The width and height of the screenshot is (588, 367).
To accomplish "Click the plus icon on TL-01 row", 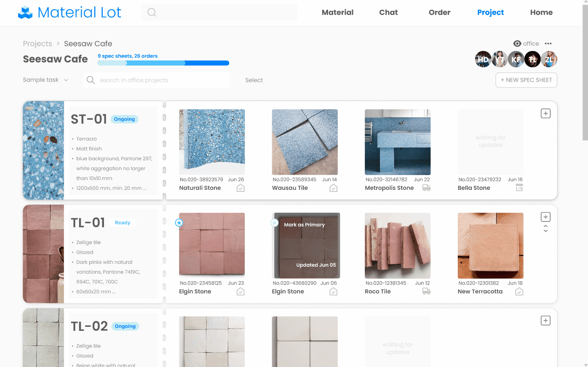I will pyautogui.click(x=546, y=217).
